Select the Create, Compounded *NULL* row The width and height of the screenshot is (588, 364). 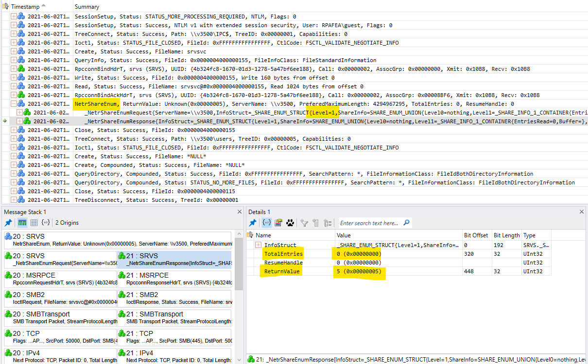coord(294,165)
